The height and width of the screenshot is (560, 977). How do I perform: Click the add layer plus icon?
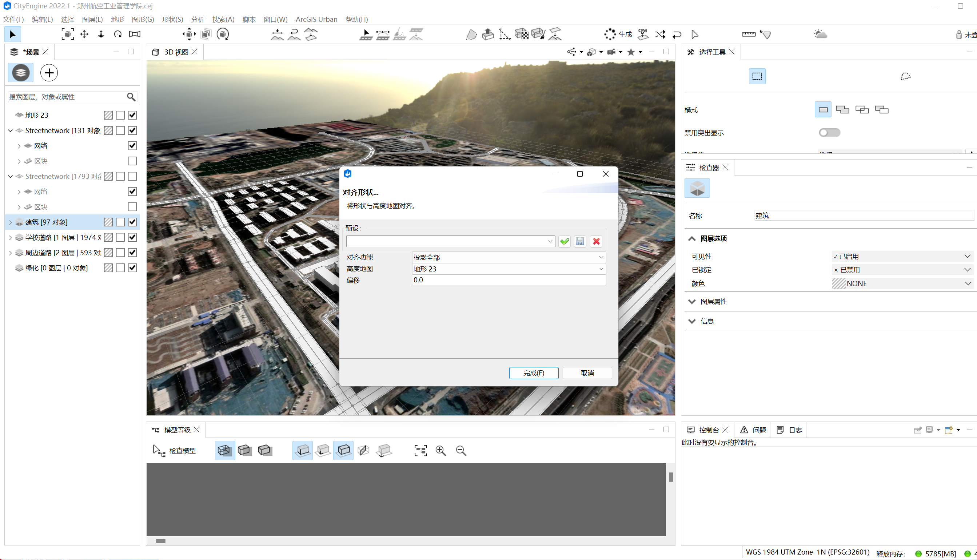49,73
